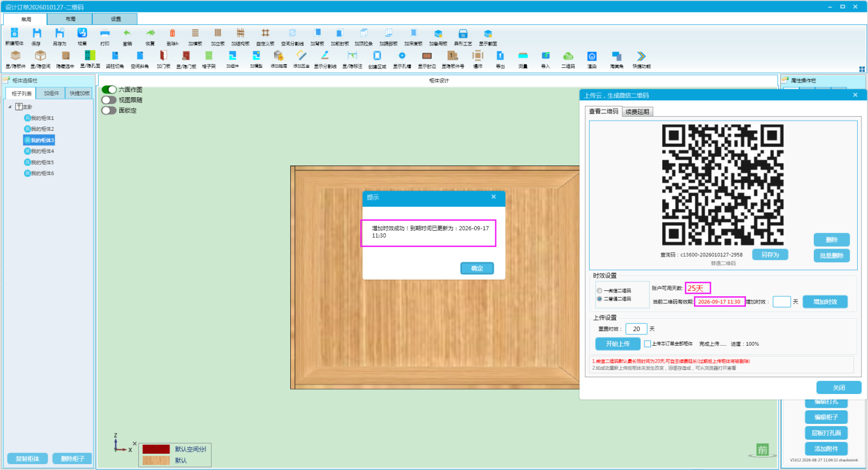Screen dimensions: 868x470
Task: Click the 添加抽屉 (add drawer) icon
Action: 278,55
